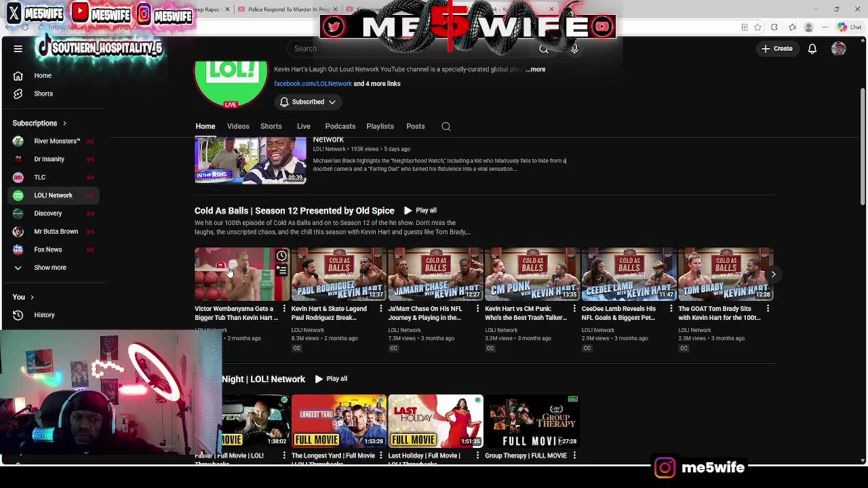868x488 pixels.
Task: Advance the Cold As Balls shelf right
Action: [x=773, y=274]
